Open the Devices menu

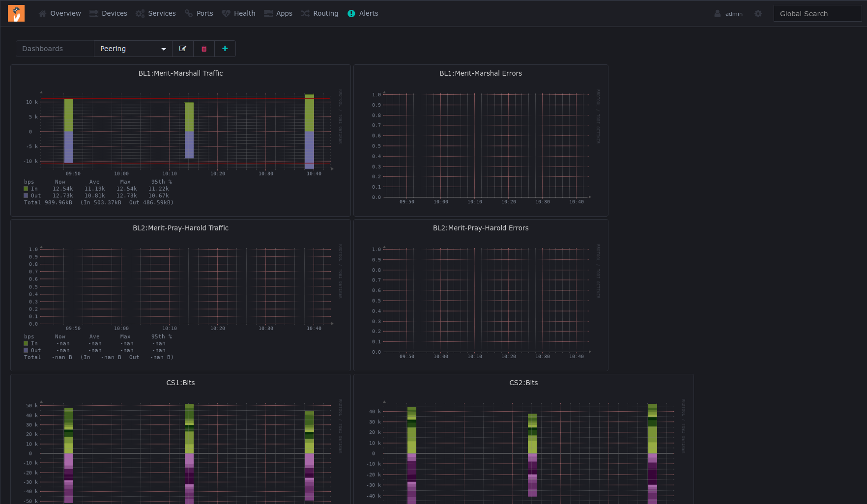pos(109,14)
